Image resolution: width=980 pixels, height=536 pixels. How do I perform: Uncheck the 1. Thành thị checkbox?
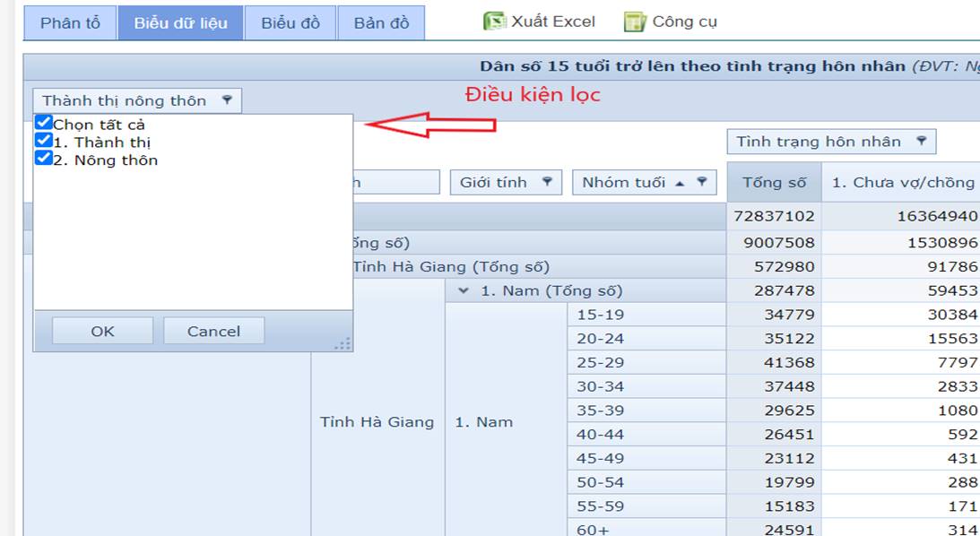tap(43, 141)
